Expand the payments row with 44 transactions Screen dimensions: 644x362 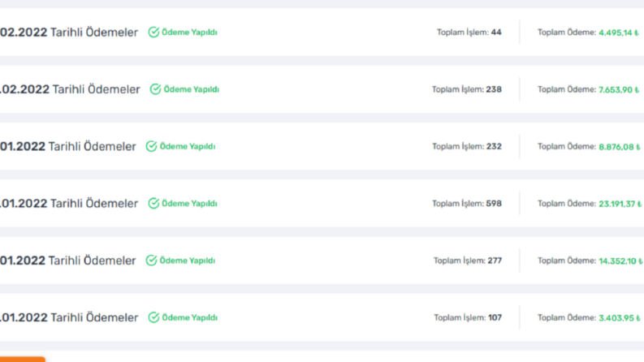(x=322, y=32)
